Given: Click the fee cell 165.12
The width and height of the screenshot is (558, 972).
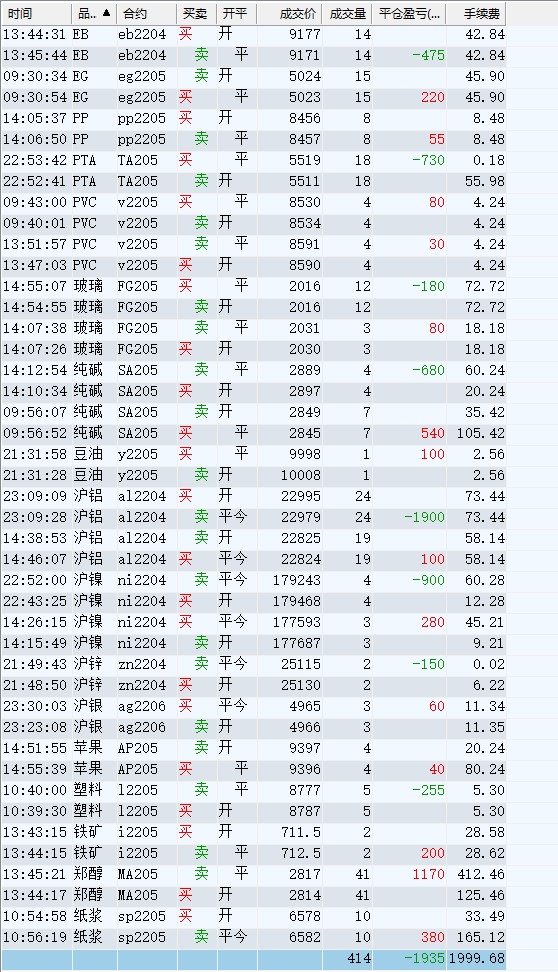Looking at the screenshot, I should click(481, 938).
